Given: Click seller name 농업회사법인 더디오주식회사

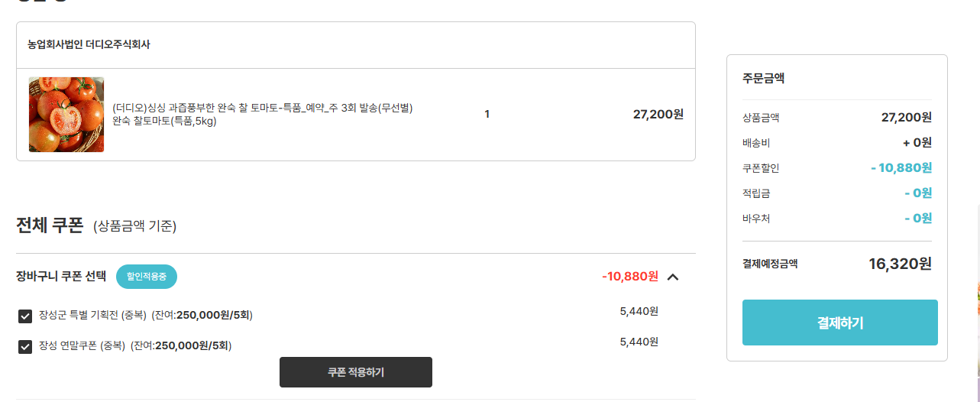Looking at the screenshot, I should pyautogui.click(x=89, y=44).
